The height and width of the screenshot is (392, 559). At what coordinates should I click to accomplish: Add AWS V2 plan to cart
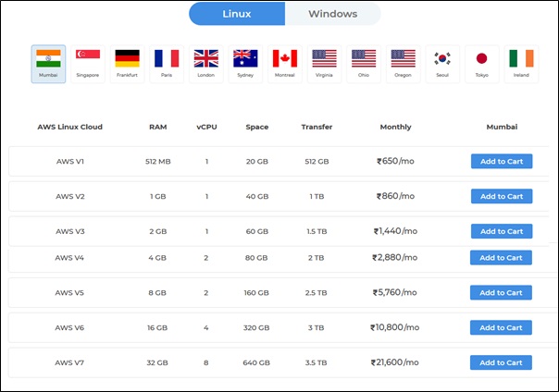[502, 196]
